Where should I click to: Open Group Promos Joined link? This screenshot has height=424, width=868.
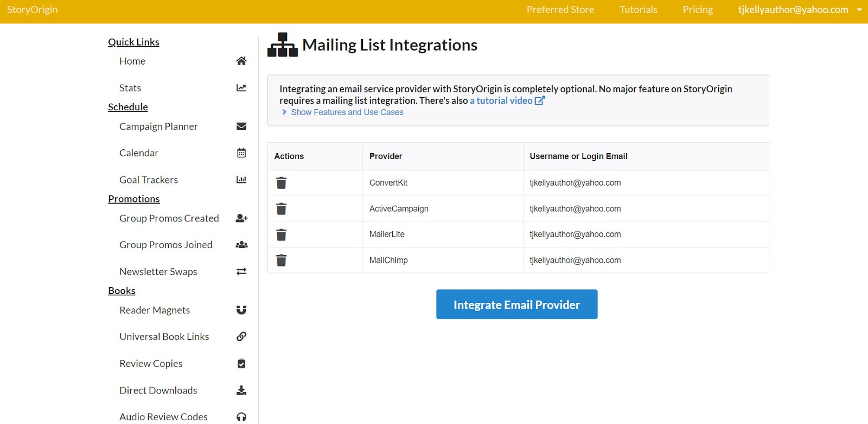166,245
